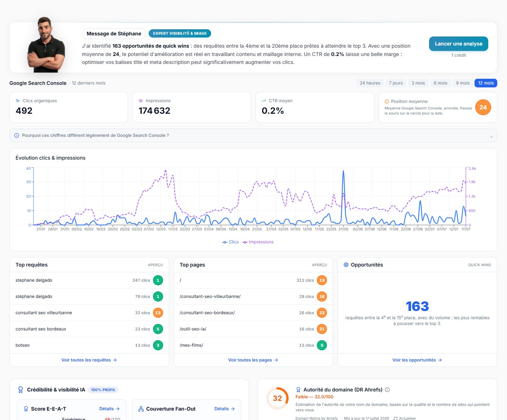Click the green position badge 3 for botseo
The image size is (507, 420).
[x=158, y=345]
